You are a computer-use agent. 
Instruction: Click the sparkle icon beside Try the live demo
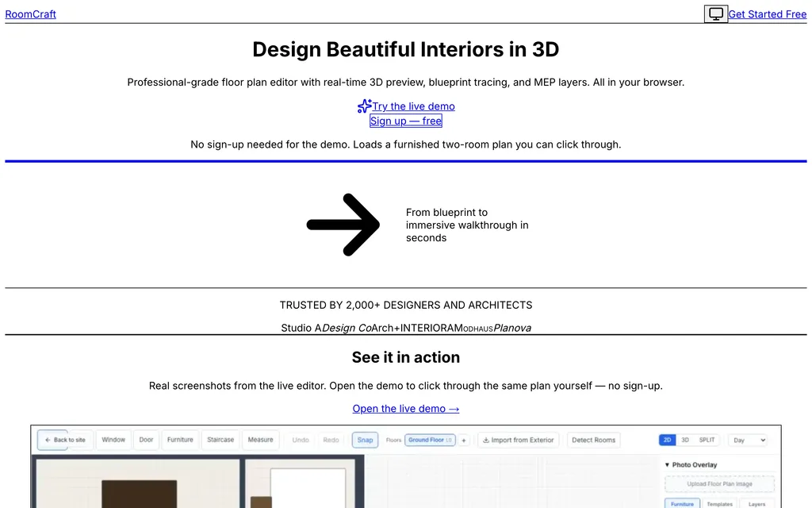(x=365, y=106)
